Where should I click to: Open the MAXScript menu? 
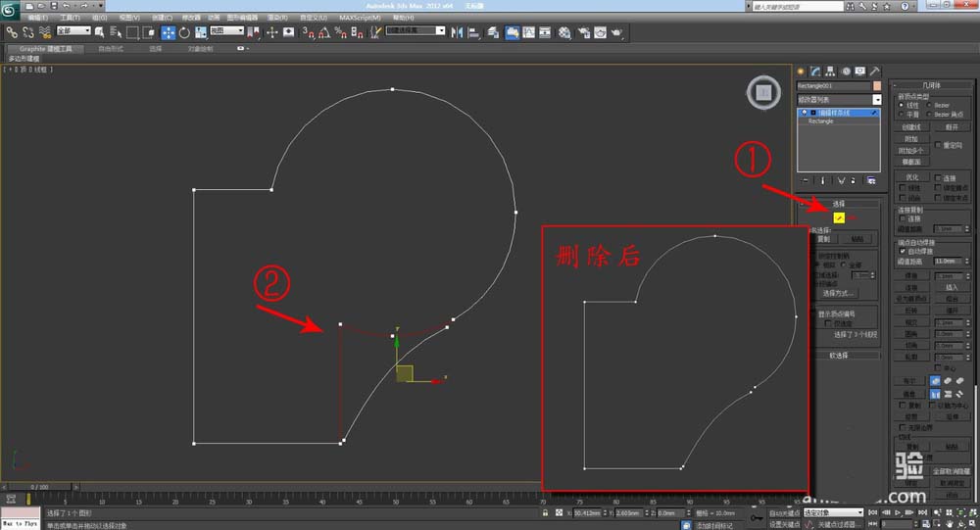[x=360, y=18]
